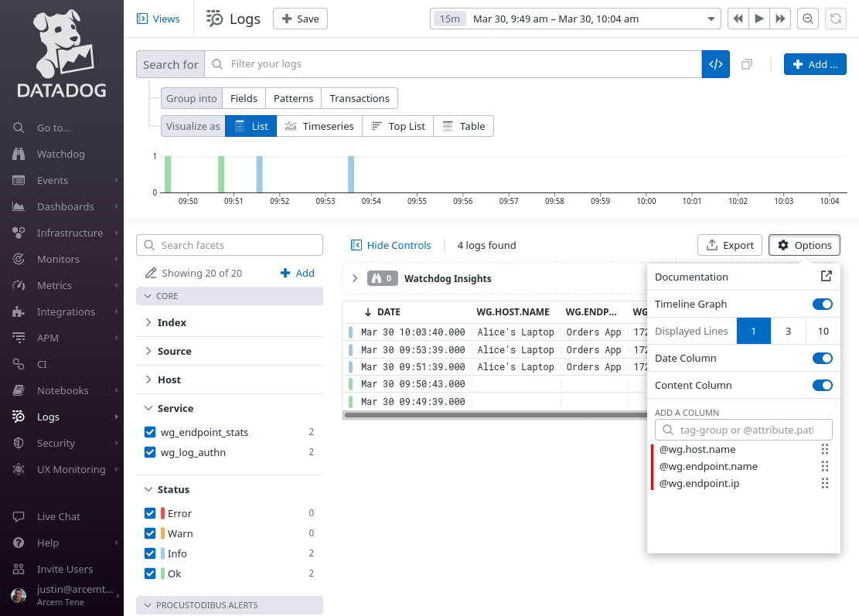
Task: Zoom out the time range
Action: (x=807, y=19)
